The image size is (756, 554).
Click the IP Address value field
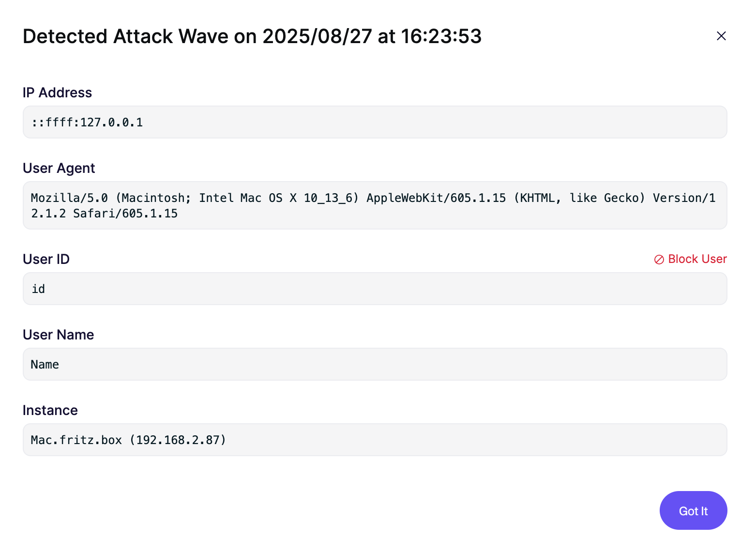click(x=375, y=122)
